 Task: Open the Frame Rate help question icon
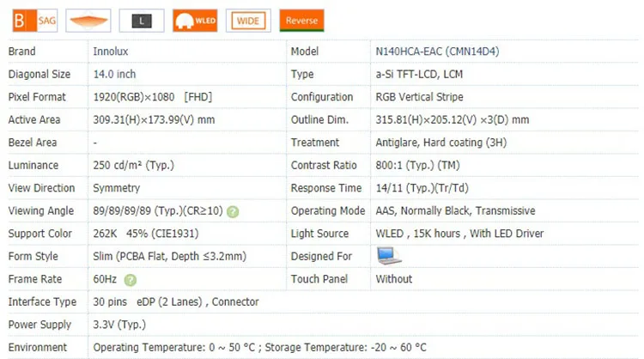(x=130, y=279)
